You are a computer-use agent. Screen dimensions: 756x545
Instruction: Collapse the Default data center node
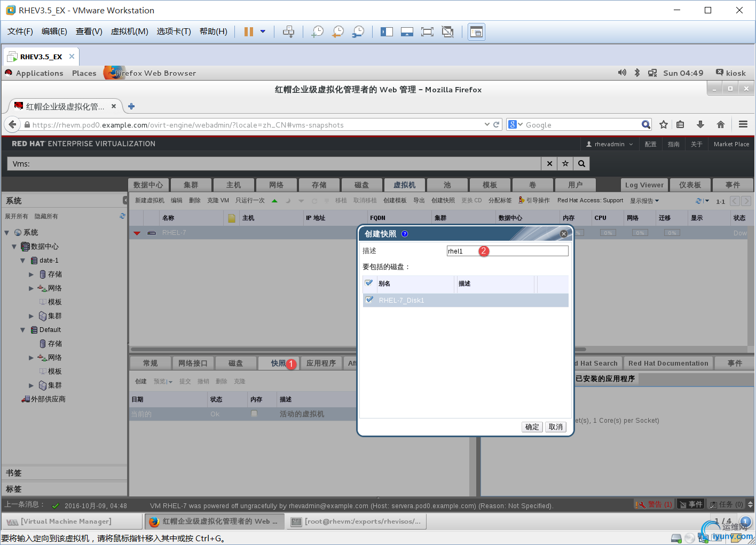coord(23,330)
